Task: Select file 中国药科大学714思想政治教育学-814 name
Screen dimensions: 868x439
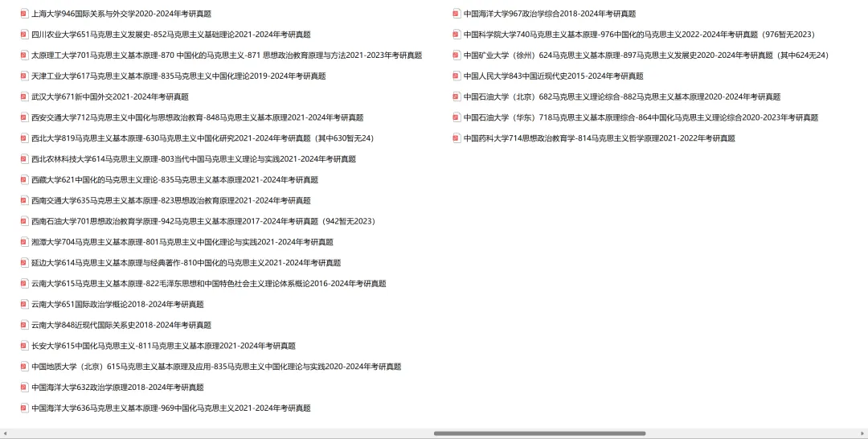Action: (x=600, y=137)
